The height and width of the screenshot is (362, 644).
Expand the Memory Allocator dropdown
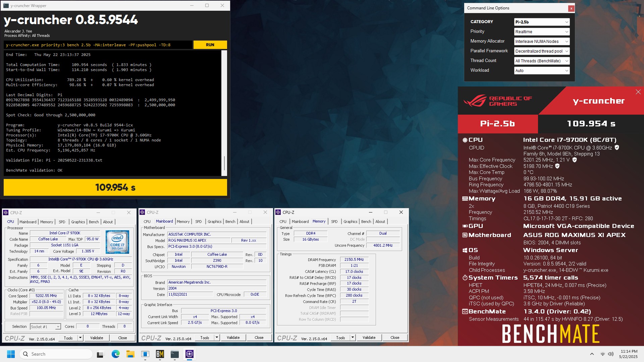[542, 42]
